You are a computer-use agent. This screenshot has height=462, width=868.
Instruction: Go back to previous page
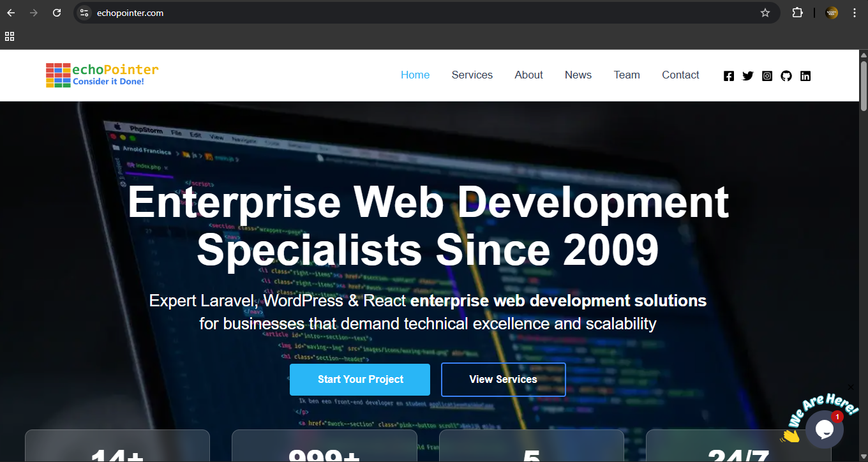coord(11,13)
